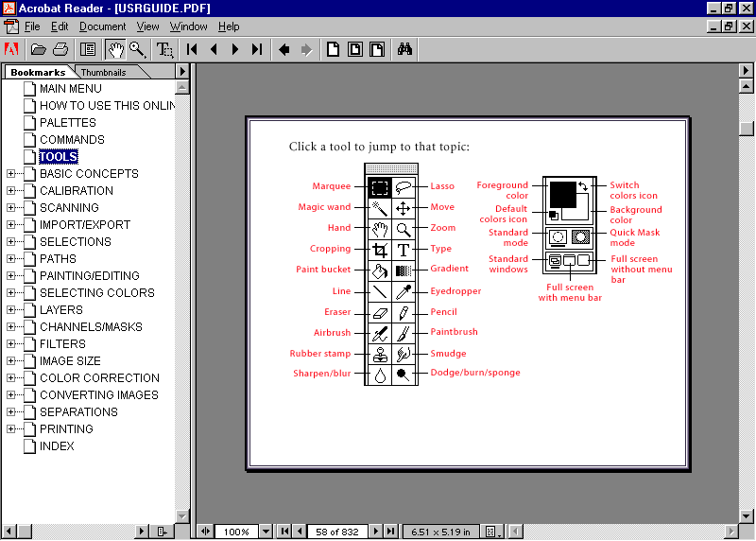Screen dimensions: 756x541
Task: Click the Eyedropper tool in the toolbox diagram
Action: pyautogui.click(x=404, y=291)
